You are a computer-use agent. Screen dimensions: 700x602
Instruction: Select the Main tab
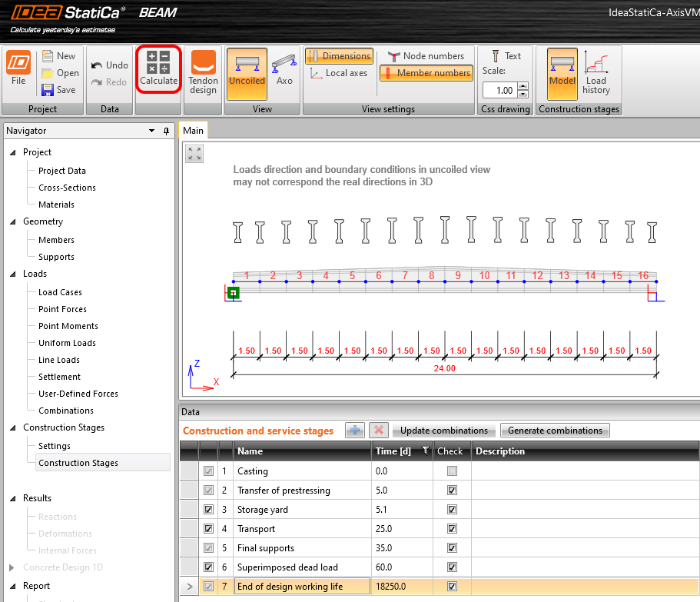point(192,131)
